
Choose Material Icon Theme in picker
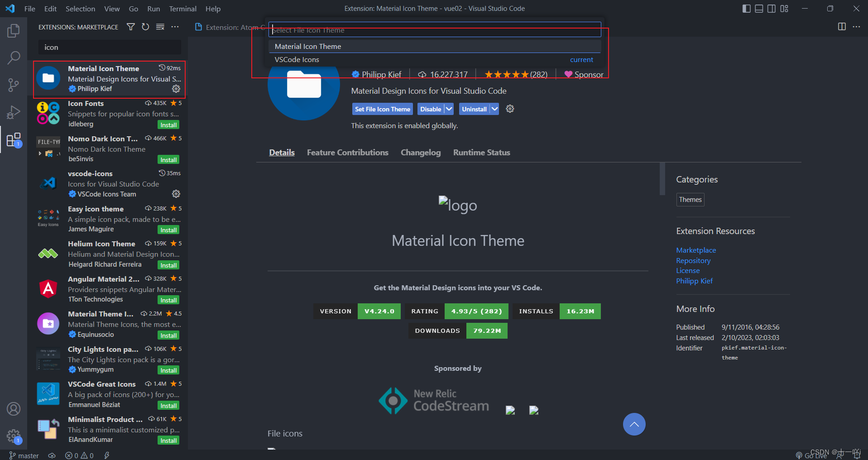435,46
